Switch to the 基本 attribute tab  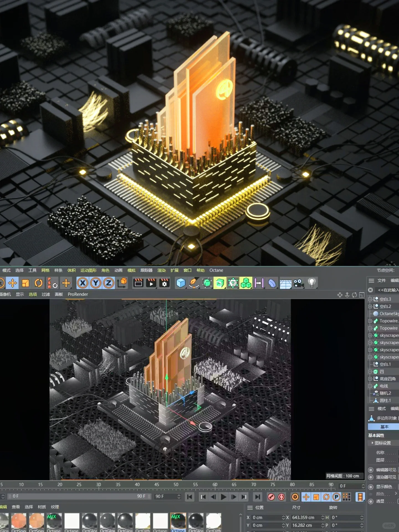click(x=384, y=427)
